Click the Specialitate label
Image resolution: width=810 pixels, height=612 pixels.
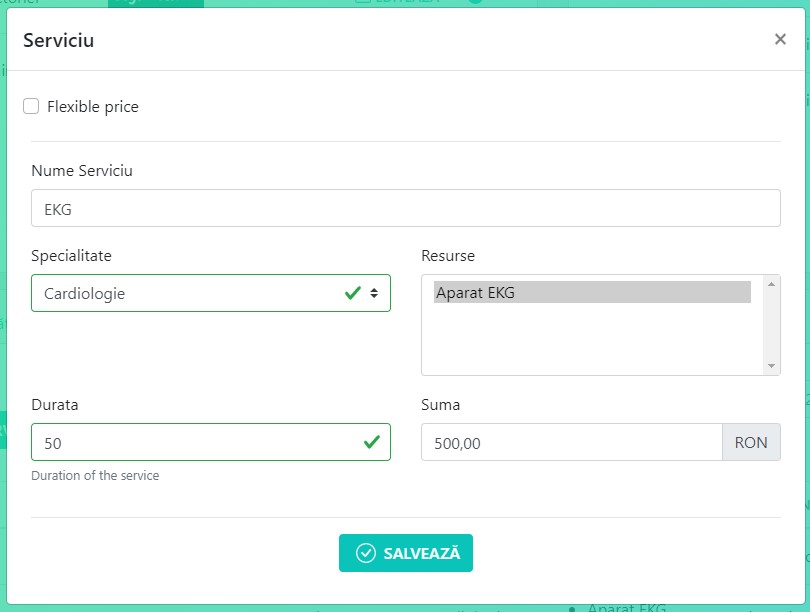pos(71,256)
